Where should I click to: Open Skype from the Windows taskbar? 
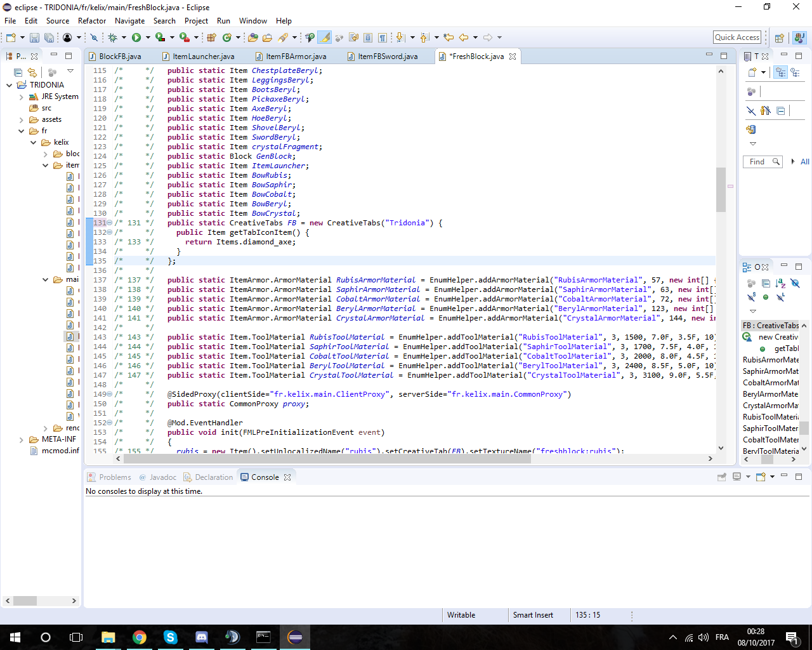coord(171,637)
